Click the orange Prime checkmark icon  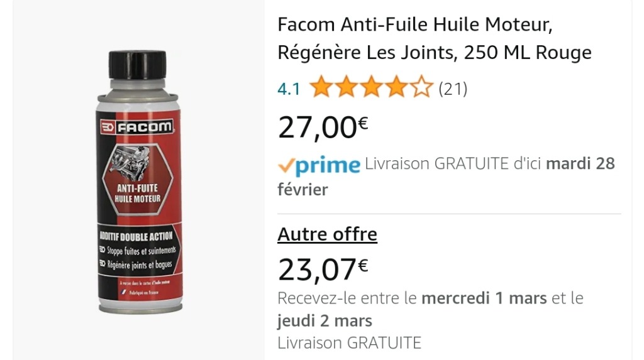(286, 165)
